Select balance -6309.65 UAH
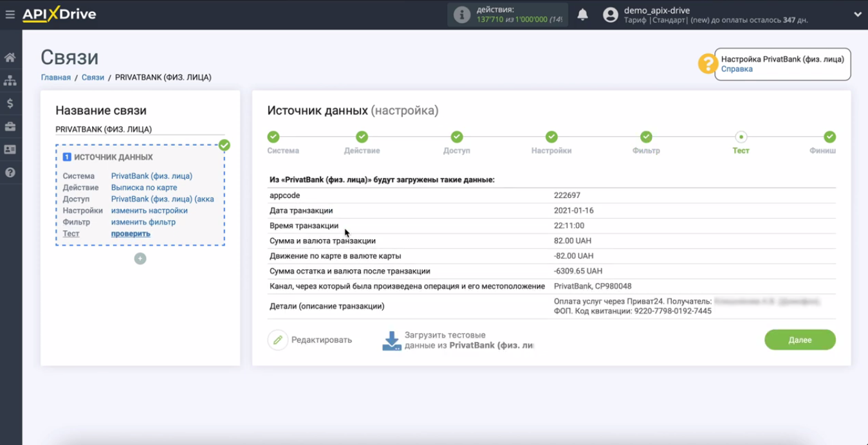Screen dimensions: 868x445 point(578,271)
